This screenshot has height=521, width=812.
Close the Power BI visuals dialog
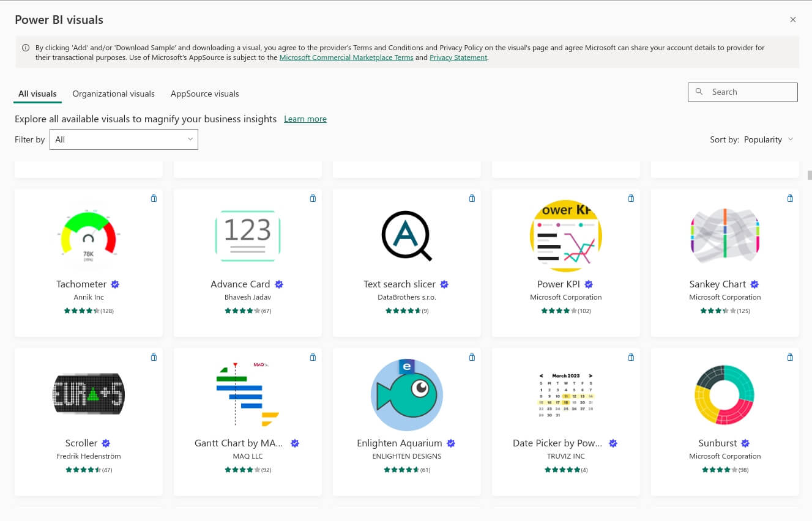(793, 20)
